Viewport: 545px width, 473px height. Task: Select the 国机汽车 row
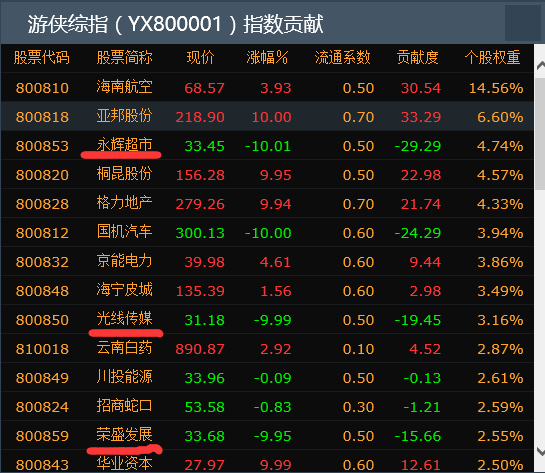click(x=267, y=232)
